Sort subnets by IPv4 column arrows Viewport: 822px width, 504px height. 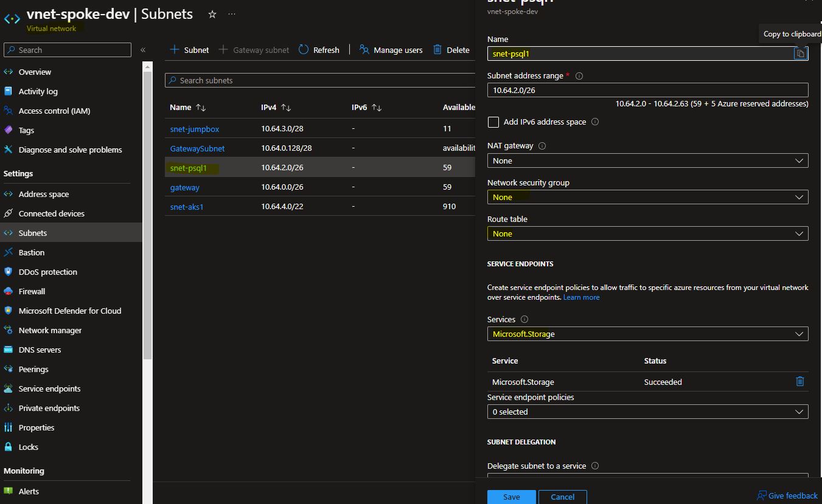[x=286, y=108]
